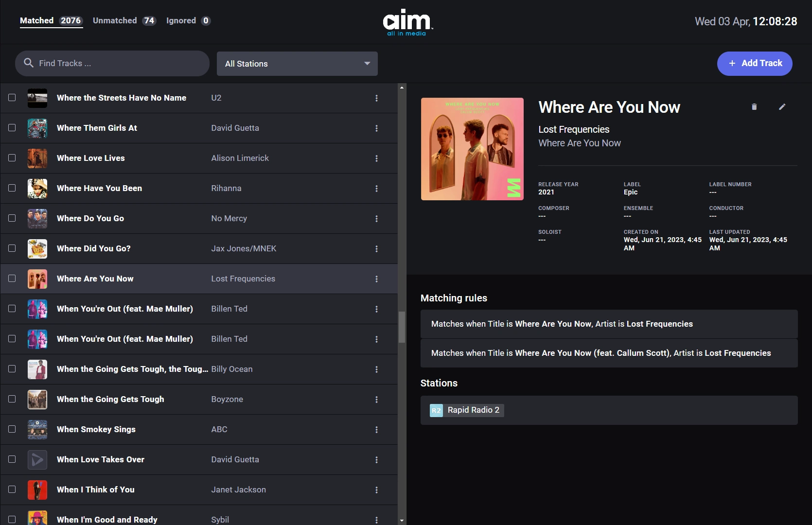The image size is (812, 525).
Task: Select the feat. Callum Scott matching rule
Action: pyautogui.click(x=609, y=353)
